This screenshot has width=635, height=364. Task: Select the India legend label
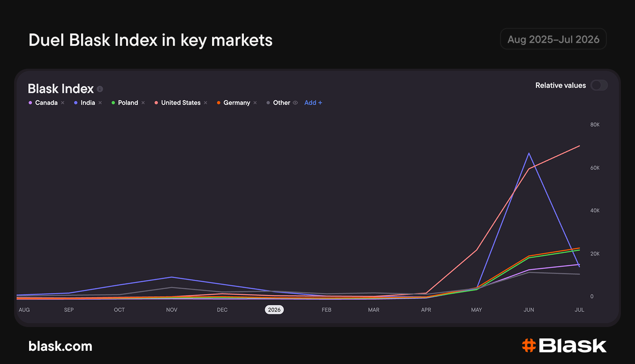88,103
